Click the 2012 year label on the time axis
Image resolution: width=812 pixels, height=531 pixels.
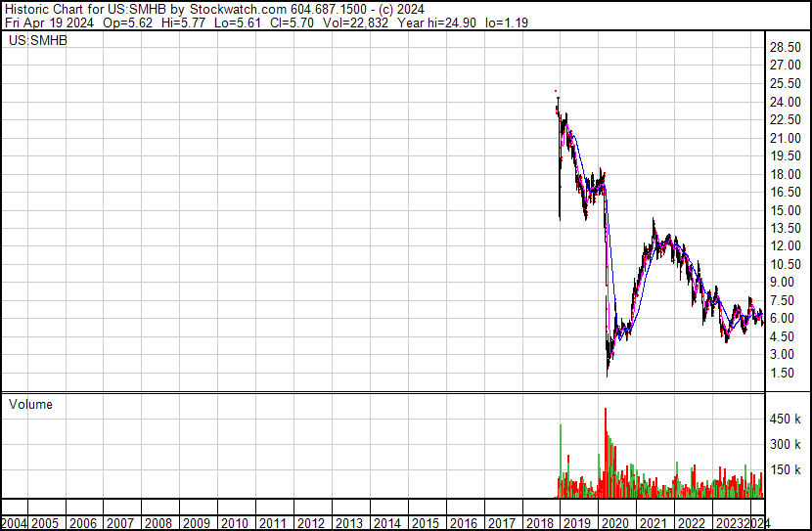click(x=311, y=523)
